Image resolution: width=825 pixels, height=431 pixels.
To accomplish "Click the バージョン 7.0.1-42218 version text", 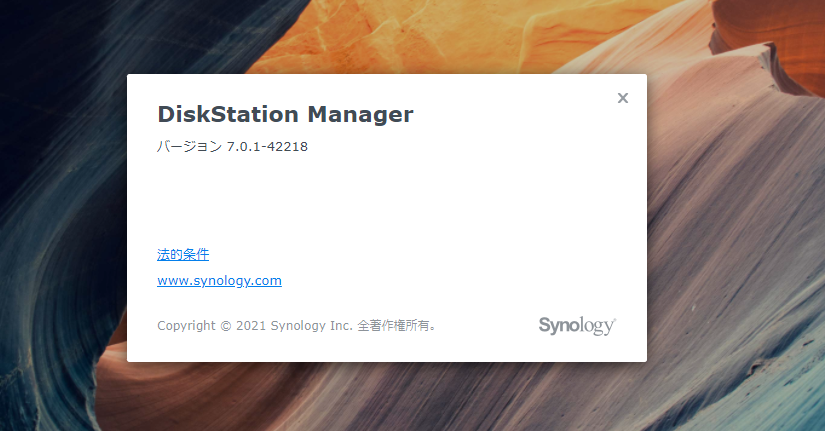I will (x=233, y=146).
